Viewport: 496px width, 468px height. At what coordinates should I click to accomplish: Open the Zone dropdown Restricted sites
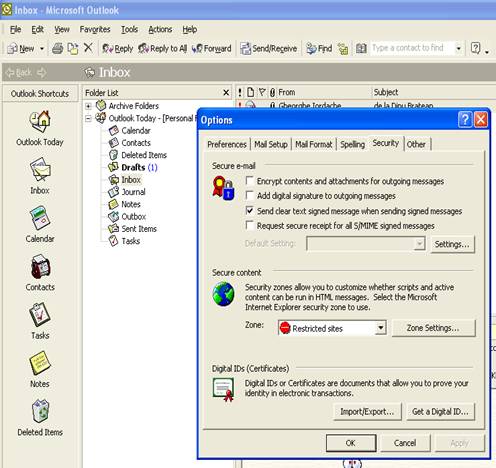380,328
